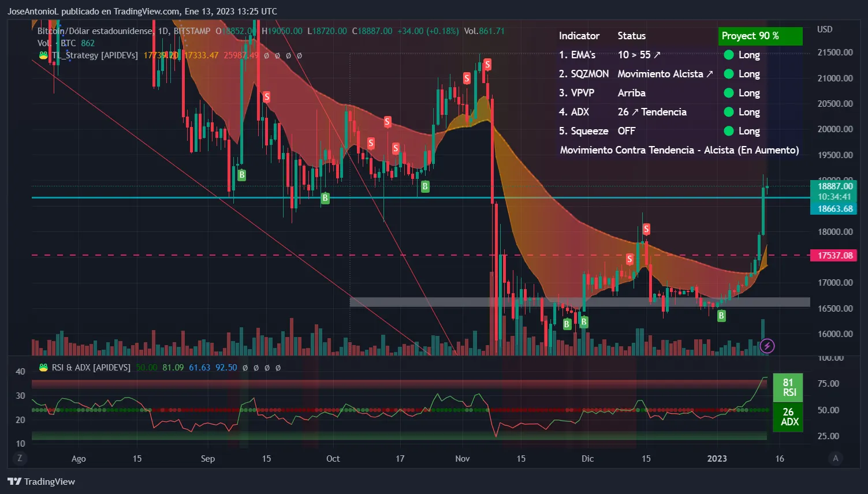Viewport: 868px width, 494px height.
Task: Toggle the Long indicator dot beside SQZMON
Action: tap(728, 74)
